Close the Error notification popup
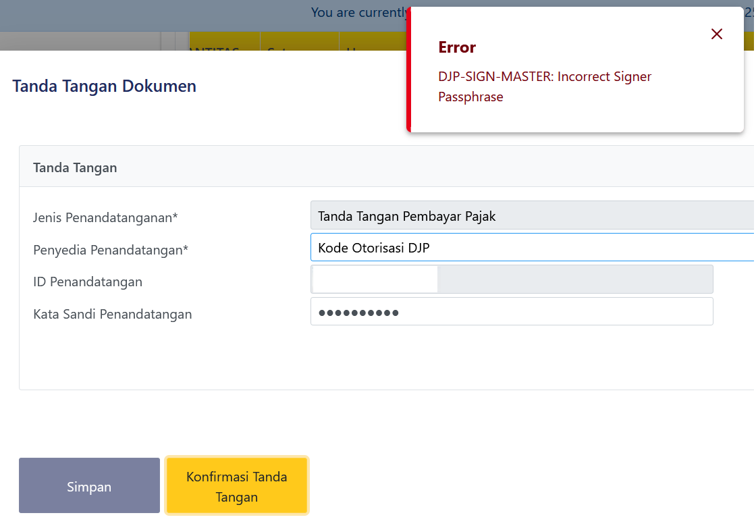The height and width of the screenshot is (532, 756). tap(716, 34)
